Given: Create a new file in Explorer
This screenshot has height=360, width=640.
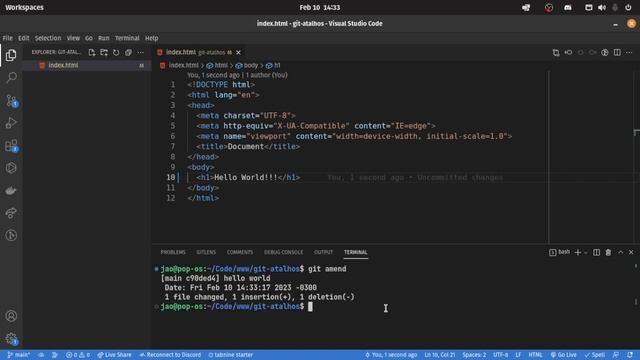Looking at the screenshot, I should [92, 53].
